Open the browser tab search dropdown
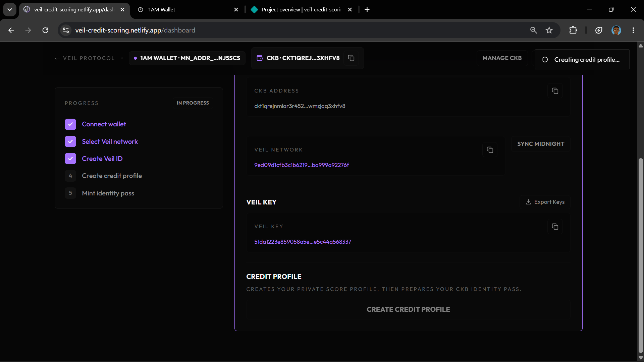Viewport: 644px width, 362px height. [x=10, y=9]
